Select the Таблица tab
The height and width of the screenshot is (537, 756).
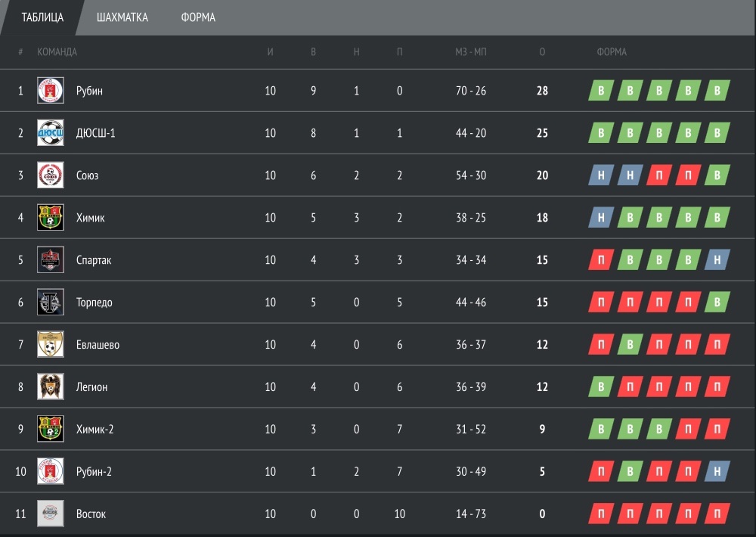(42, 17)
